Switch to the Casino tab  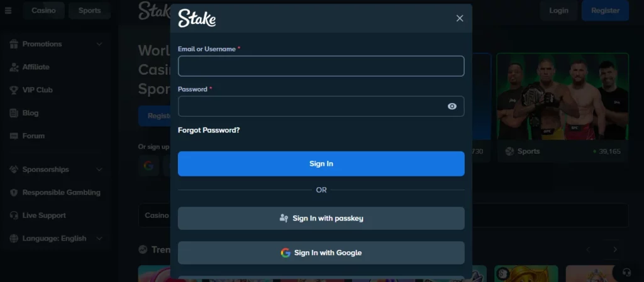pyautogui.click(x=43, y=11)
